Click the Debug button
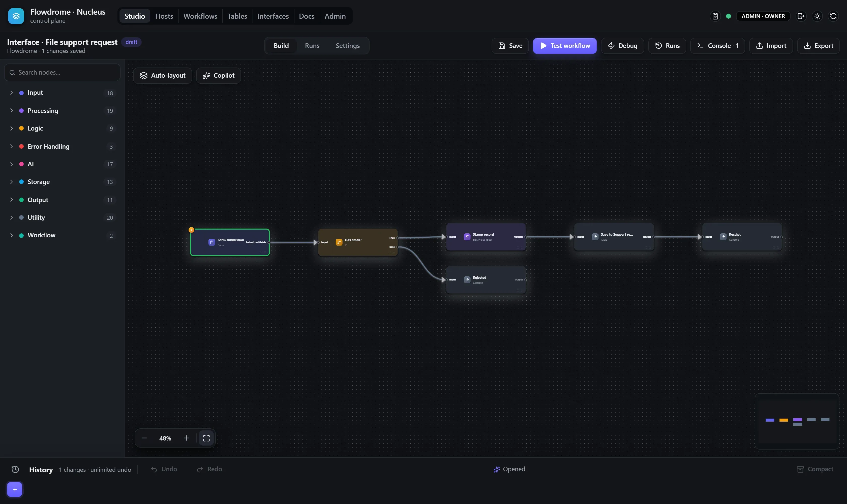This screenshot has height=504, width=847. [622, 46]
